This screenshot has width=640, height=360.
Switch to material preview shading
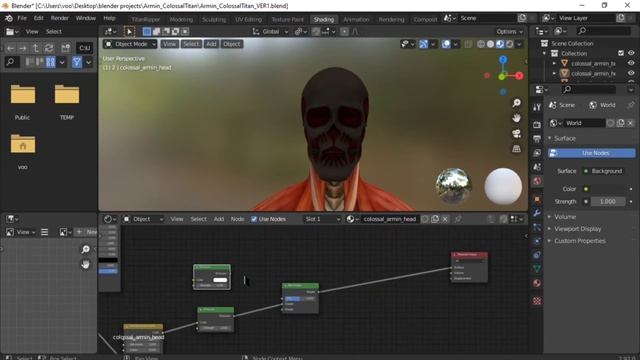[x=500, y=44]
